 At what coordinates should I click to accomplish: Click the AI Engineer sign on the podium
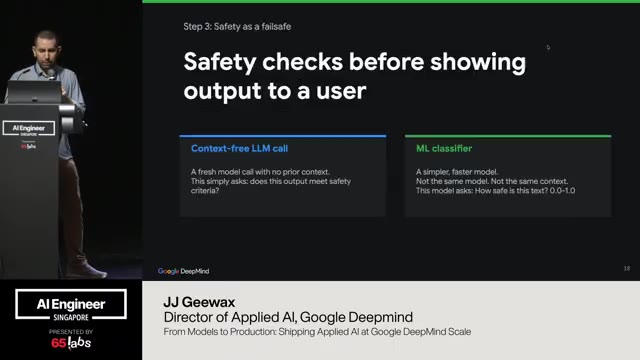point(29,129)
